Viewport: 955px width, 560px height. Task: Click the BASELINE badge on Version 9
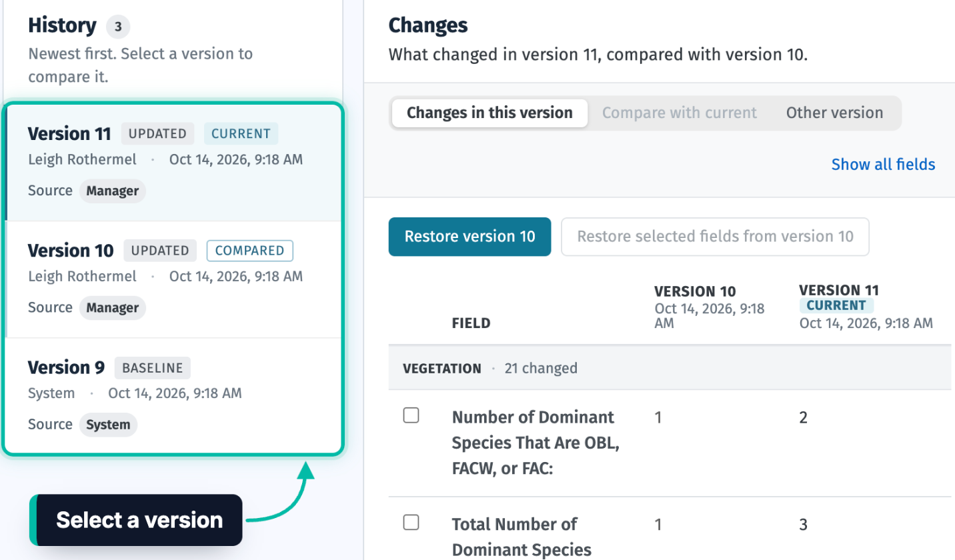[x=153, y=367]
